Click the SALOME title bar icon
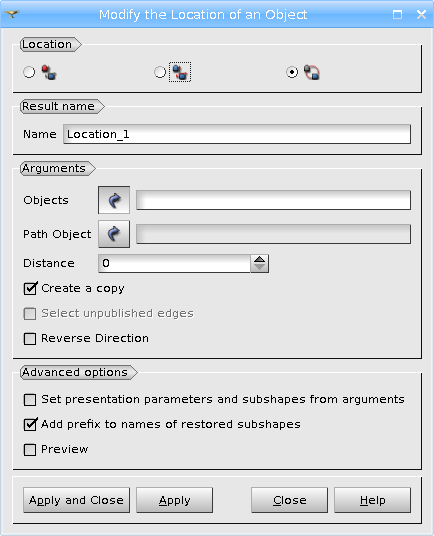434x536 pixels. pyautogui.click(x=12, y=14)
